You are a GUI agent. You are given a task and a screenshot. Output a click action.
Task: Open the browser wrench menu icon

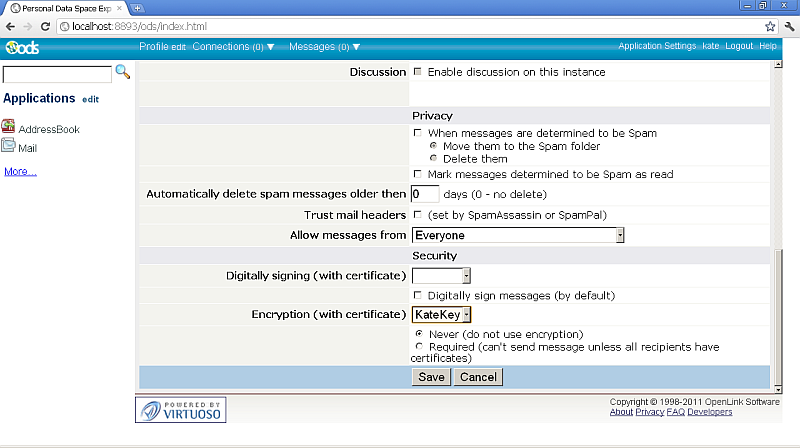pos(787,26)
